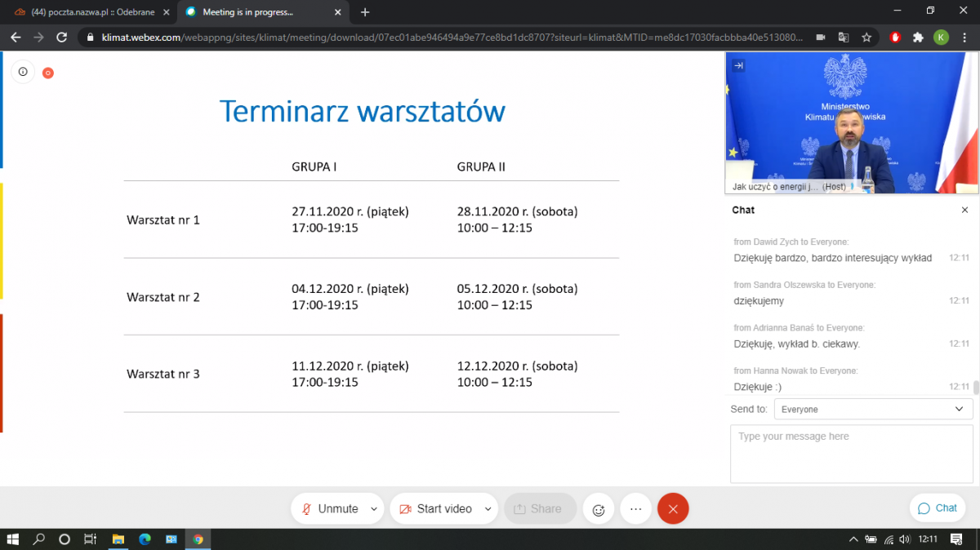Click Adrianna Banaś's 'wykład b. ciekawy' message
The image size is (980, 550).
796,344
